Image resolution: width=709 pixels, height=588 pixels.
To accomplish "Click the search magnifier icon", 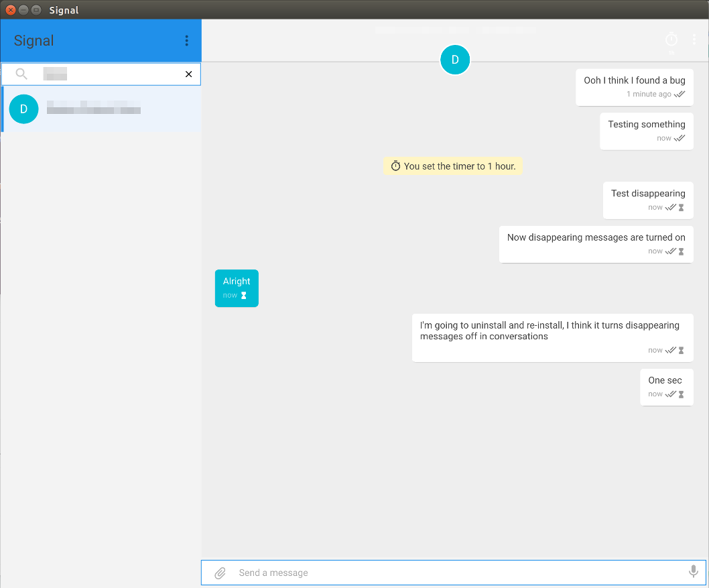I will point(21,74).
